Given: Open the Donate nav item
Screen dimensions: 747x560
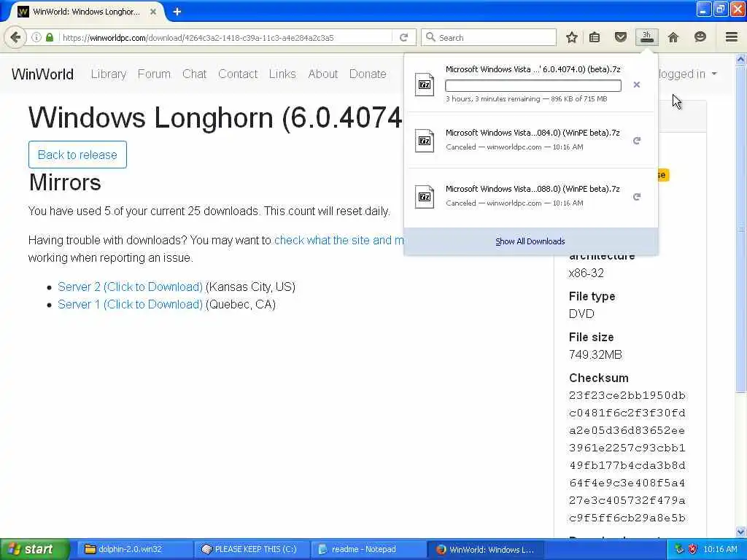Looking at the screenshot, I should 368,74.
